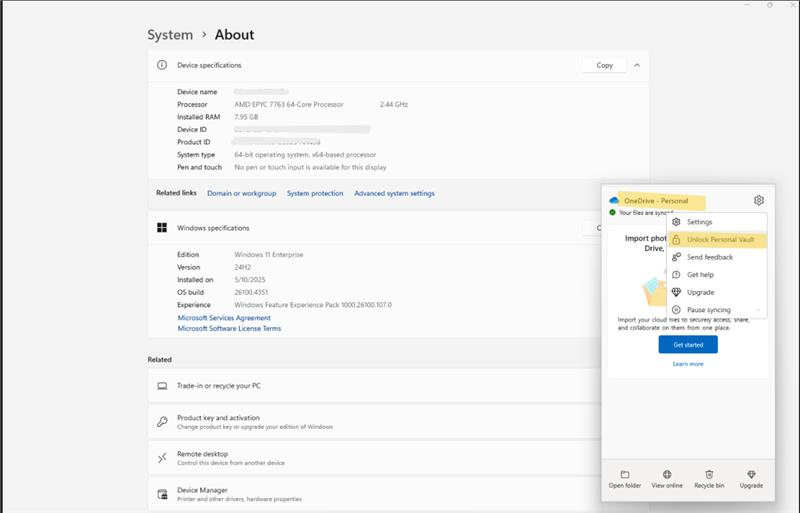Click the Device Manager icon
The image size is (800, 513).
[x=162, y=494]
